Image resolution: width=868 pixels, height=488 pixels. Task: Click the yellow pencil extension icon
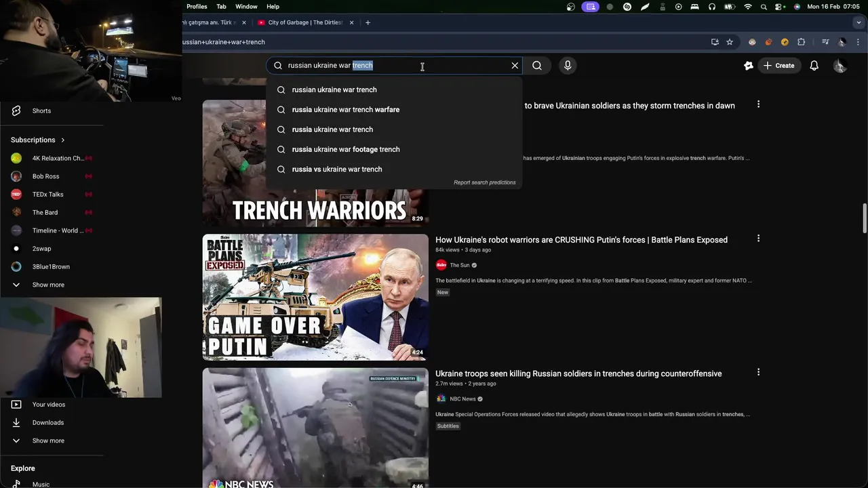[x=785, y=42]
